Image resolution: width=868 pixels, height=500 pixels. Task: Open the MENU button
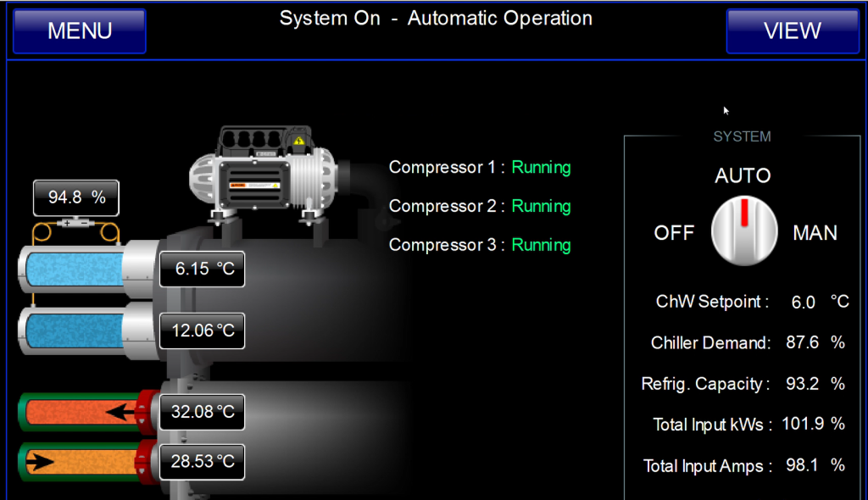(x=80, y=31)
